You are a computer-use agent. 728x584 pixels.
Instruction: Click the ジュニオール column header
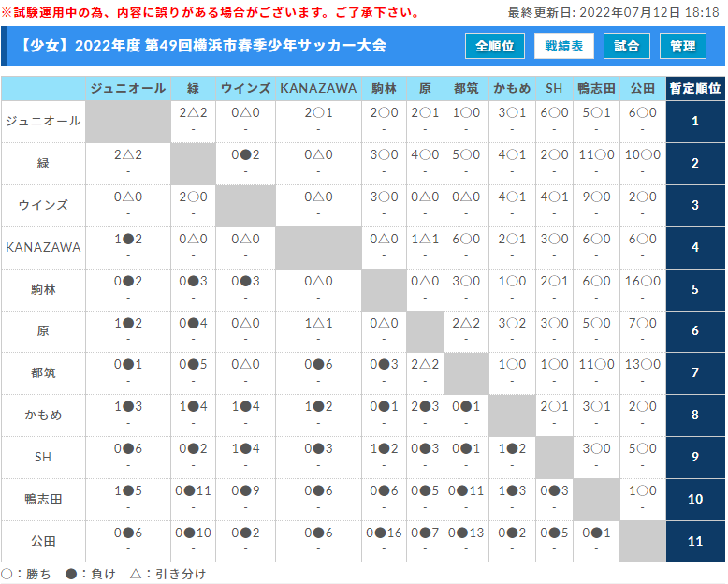(x=128, y=89)
